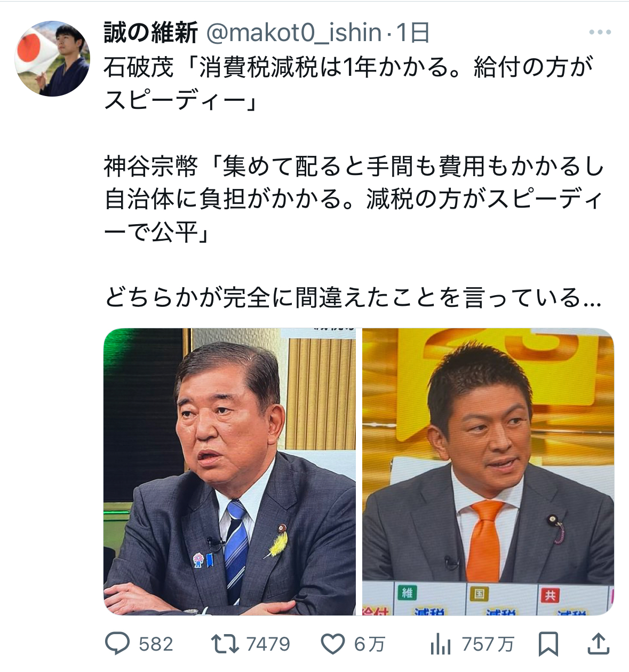Image resolution: width=629 pixels, height=672 pixels.
Task: Tap the retweet arrows icon
Action: point(225,644)
